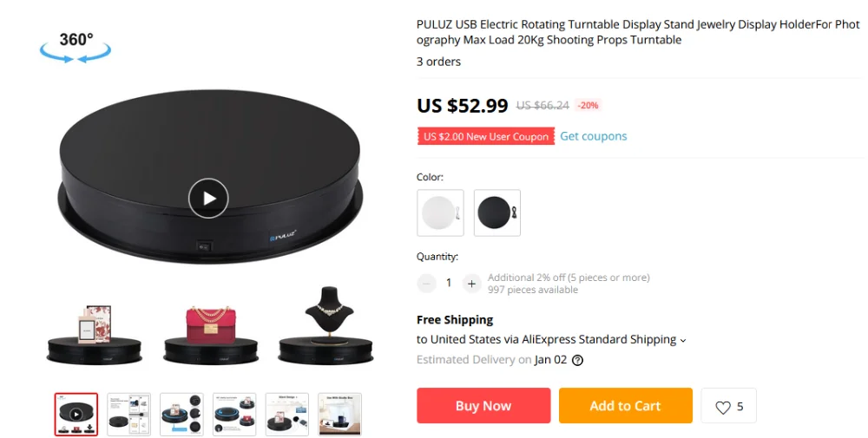The height and width of the screenshot is (438, 868).
Task: Select the second product detail thumbnail
Action: click(x=129, y=415)
